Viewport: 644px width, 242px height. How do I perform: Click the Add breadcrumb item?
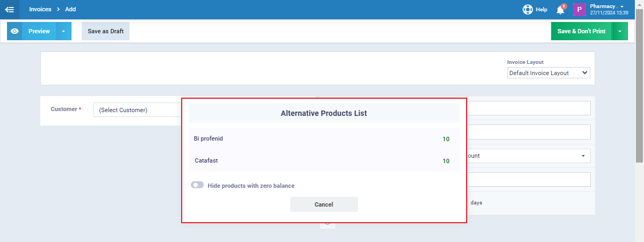pyautogui.click(x=70, y=9)
